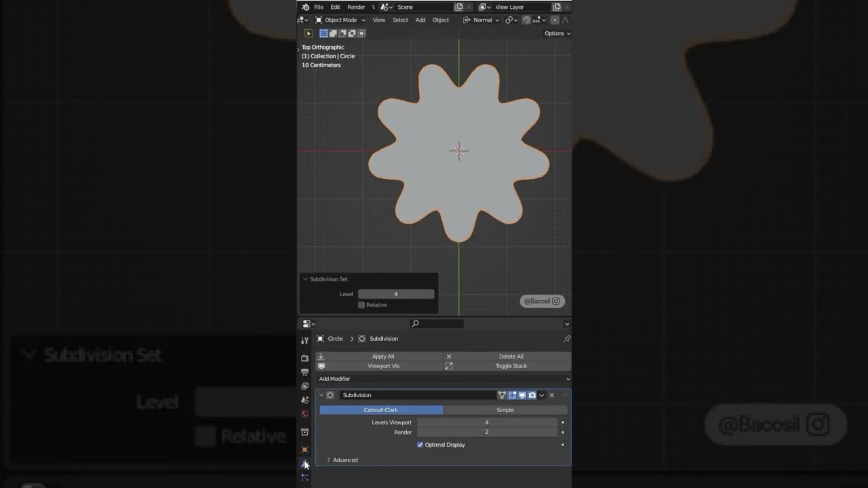Click the Viewport Vis button
This screenshot has width=868, height=488.
point(378,366)
